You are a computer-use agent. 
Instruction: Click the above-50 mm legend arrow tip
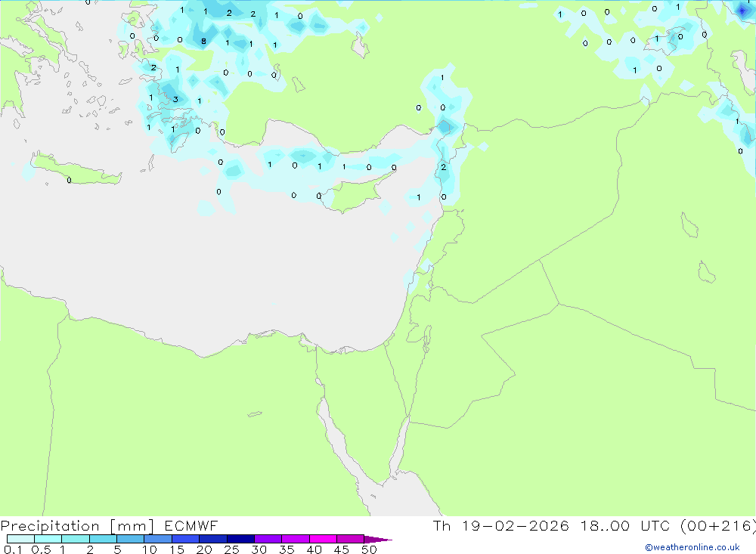[378, 539]
